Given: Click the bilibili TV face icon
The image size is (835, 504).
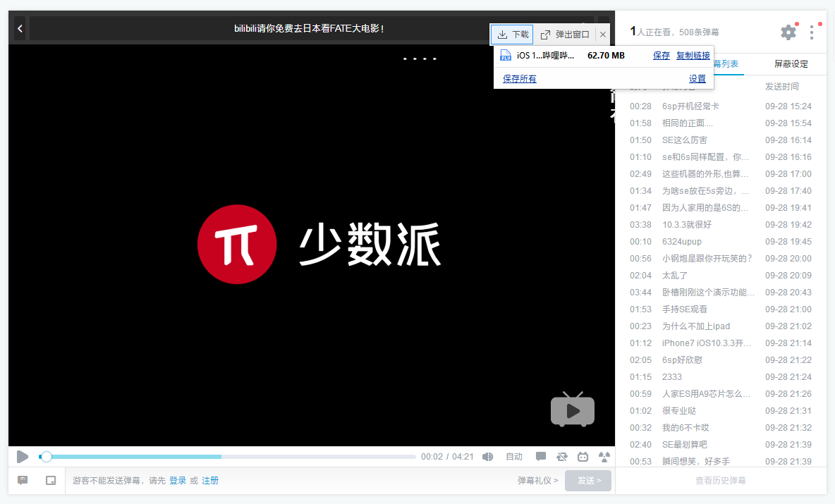Looking at the screenshot, I should (583, 457).
